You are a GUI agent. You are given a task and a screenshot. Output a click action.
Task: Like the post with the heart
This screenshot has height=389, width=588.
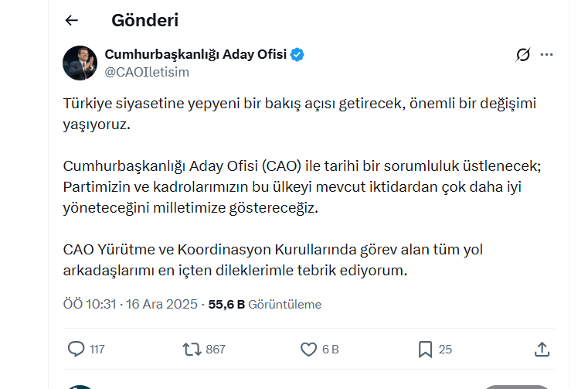(308, 349)
